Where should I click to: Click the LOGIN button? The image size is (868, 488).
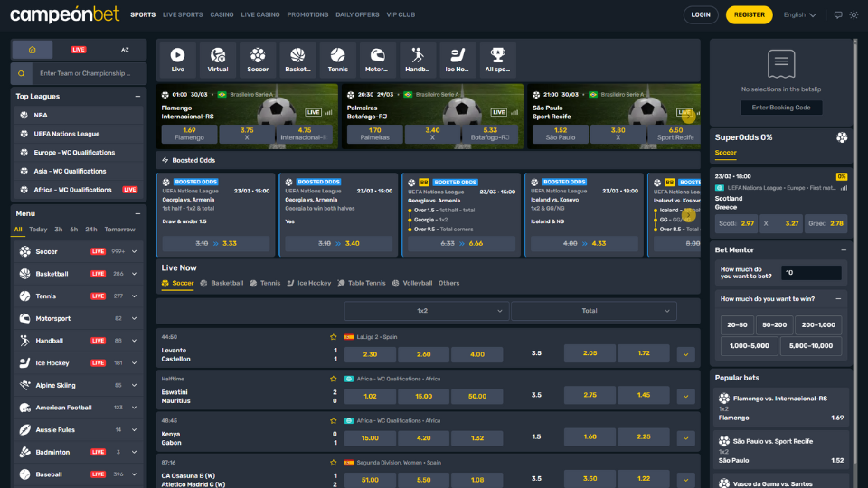click(x=701, y=15)
